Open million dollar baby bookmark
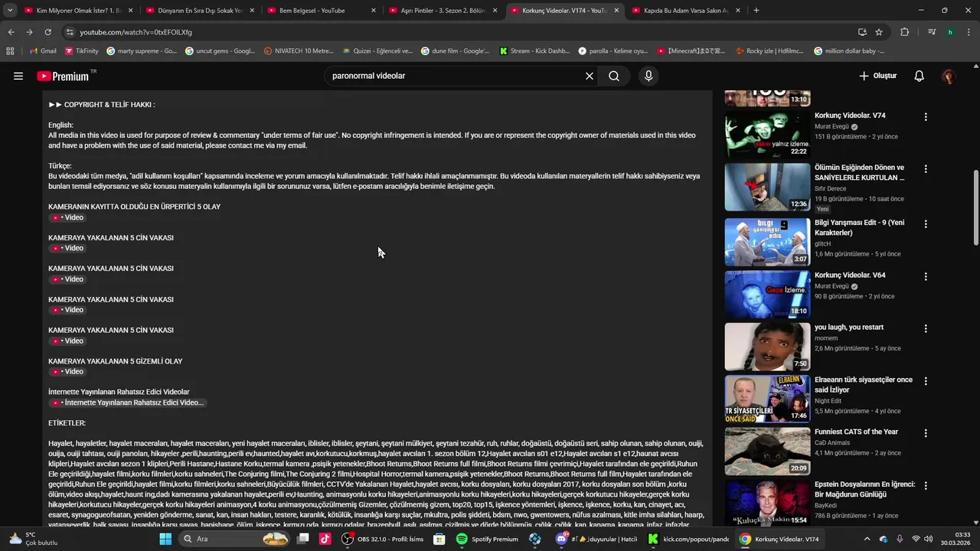Viewport: 980px width, 551px height. click(x=849, y=51)
